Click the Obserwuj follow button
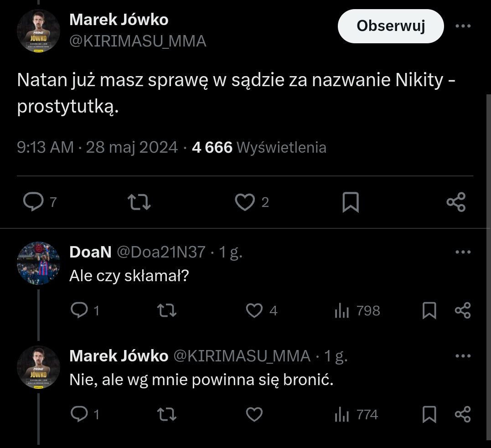Screen dimensions: 491x448 click(391, 26)
